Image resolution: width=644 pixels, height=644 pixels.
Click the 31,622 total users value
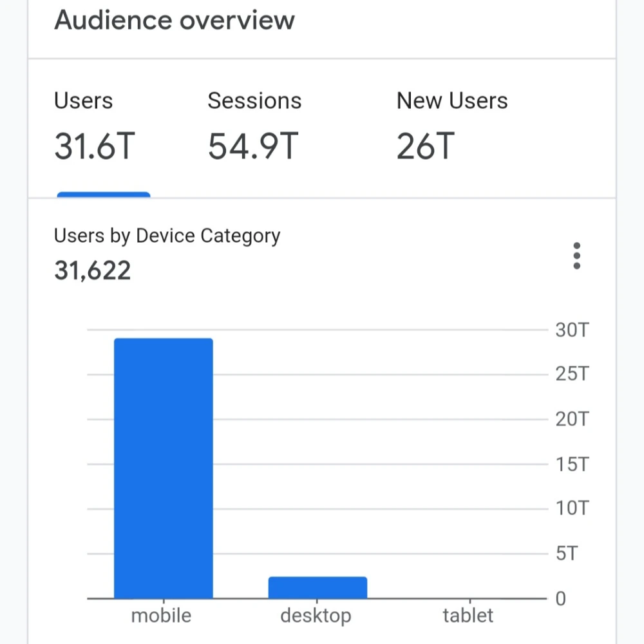[x=92, y=270]
